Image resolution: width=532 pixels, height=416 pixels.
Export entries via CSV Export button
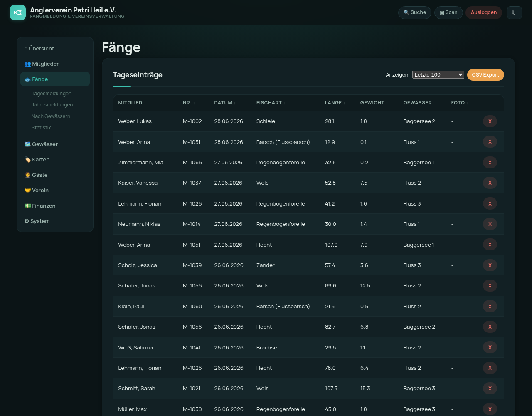[485, 75]
